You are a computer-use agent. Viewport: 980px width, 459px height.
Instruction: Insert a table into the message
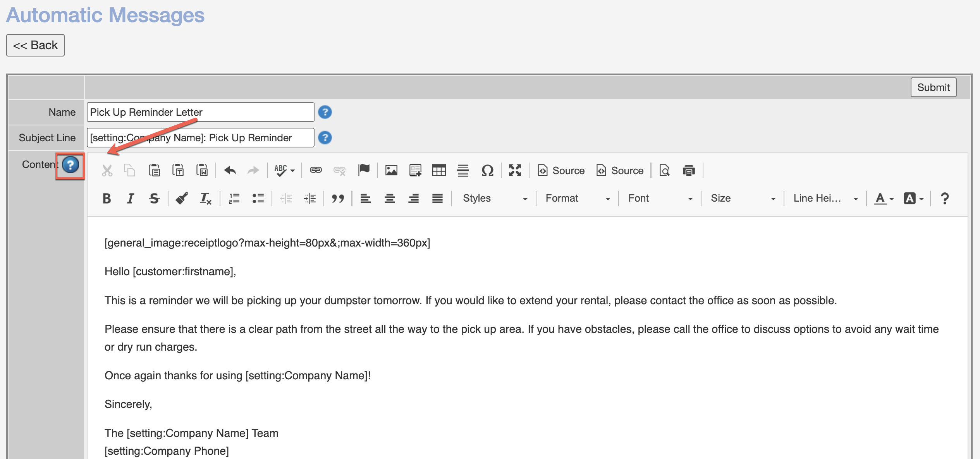(439, 170)
